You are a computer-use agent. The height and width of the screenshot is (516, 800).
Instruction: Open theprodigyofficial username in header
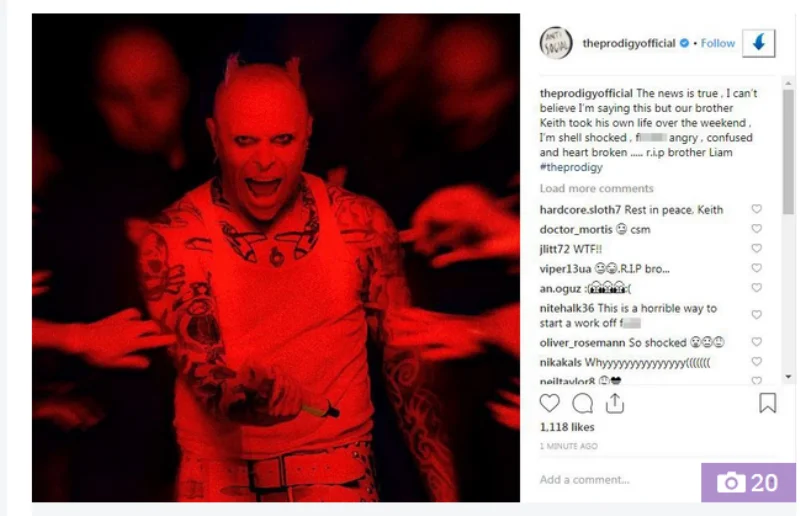click(x=629, y=43)
